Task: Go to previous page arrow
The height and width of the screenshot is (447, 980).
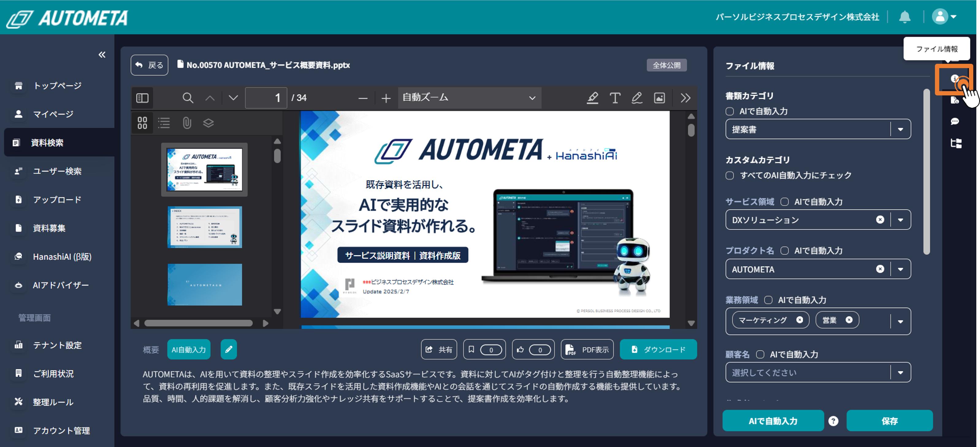Action: 210,98
